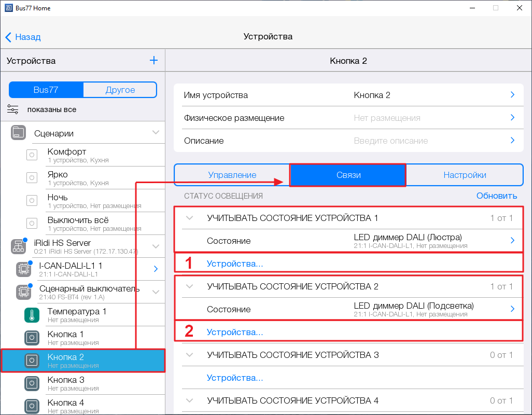Screen dimensions: 532x415
Task: Open the Настройки tab
Action: pyautogui.click(x=465, y=175)
